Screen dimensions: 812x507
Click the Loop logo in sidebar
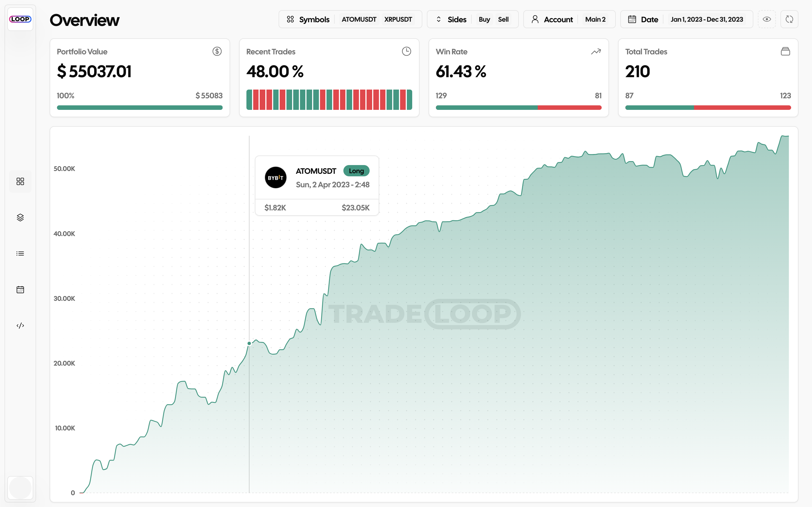20,19
